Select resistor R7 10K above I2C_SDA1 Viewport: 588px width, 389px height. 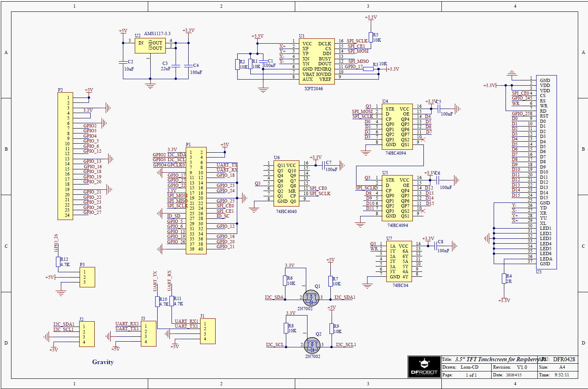[x=330, y=281]
